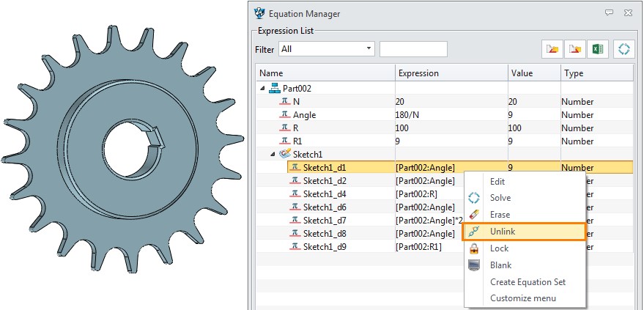Click the eraser icon next to Erase
The image size is (644, 310).
pyautogui.click(x=474, y=215)
